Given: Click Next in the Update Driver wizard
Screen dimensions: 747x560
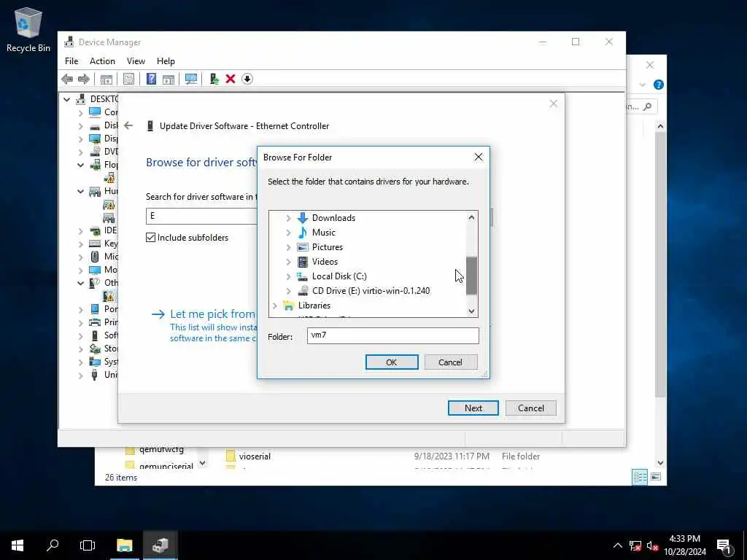Looking at the screenshot, I should coord(473,408).
